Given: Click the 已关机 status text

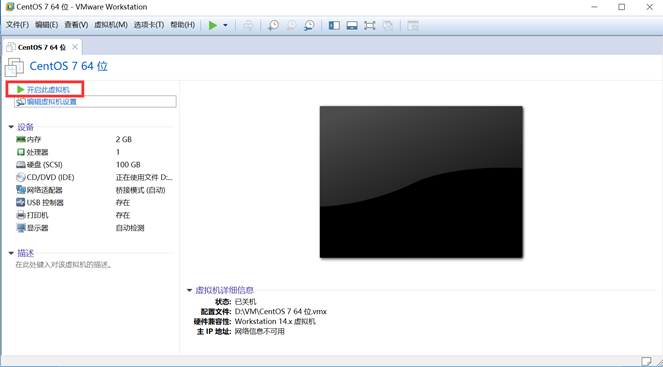Looking at the screenshot, I should [x=245, y=302].
